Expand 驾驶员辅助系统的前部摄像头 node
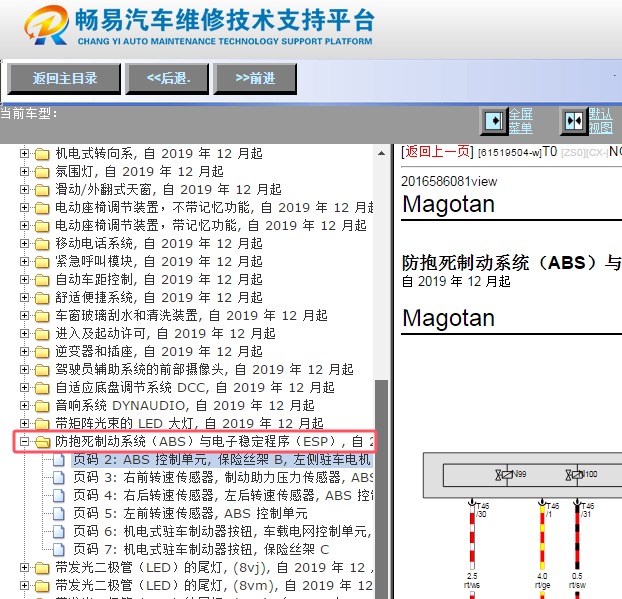 click(x=24, y=369)
